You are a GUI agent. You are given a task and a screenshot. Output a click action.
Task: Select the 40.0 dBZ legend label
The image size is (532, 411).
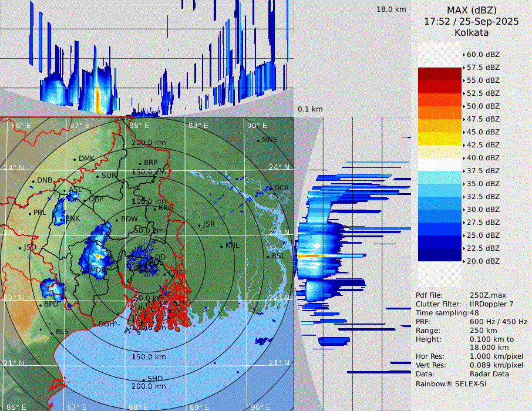(x=483, y=158)
